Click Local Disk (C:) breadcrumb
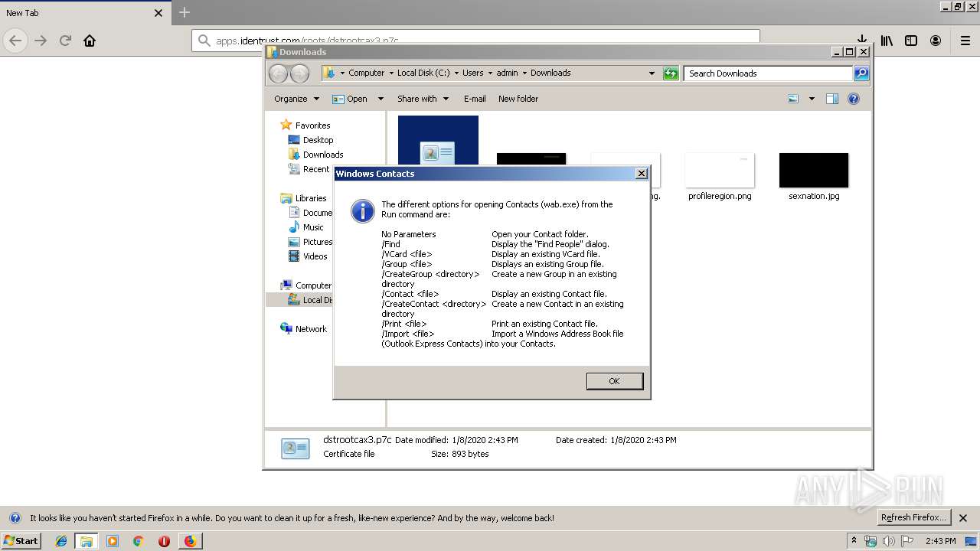Viewport: 980px width, 551px height. 423,73
